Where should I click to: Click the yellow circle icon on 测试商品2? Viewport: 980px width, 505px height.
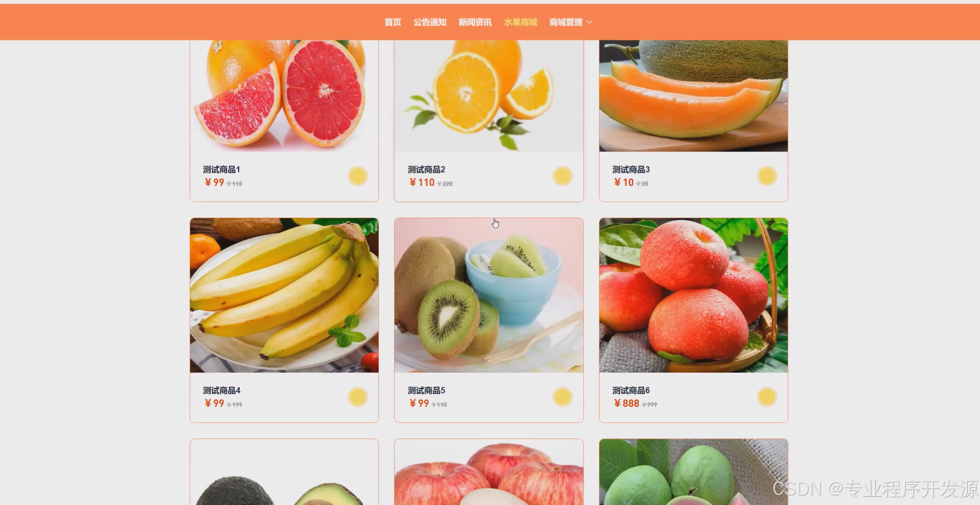(x=562, y=176)
